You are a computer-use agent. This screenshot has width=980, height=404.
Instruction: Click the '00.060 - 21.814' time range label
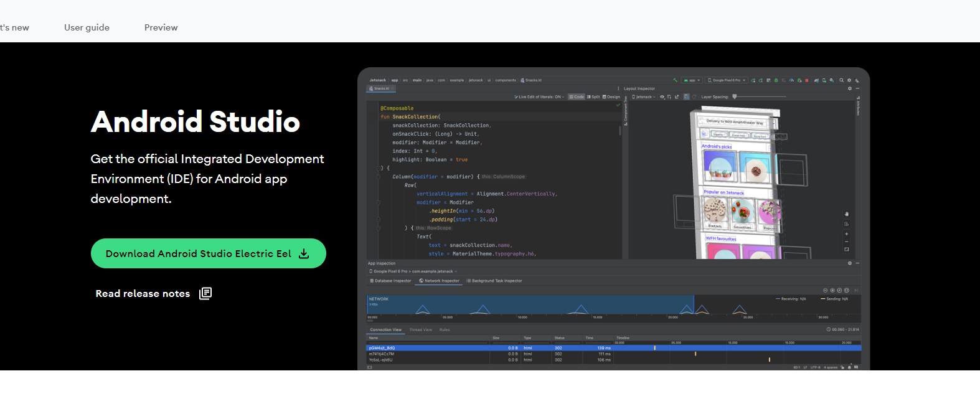coord(842,329)
